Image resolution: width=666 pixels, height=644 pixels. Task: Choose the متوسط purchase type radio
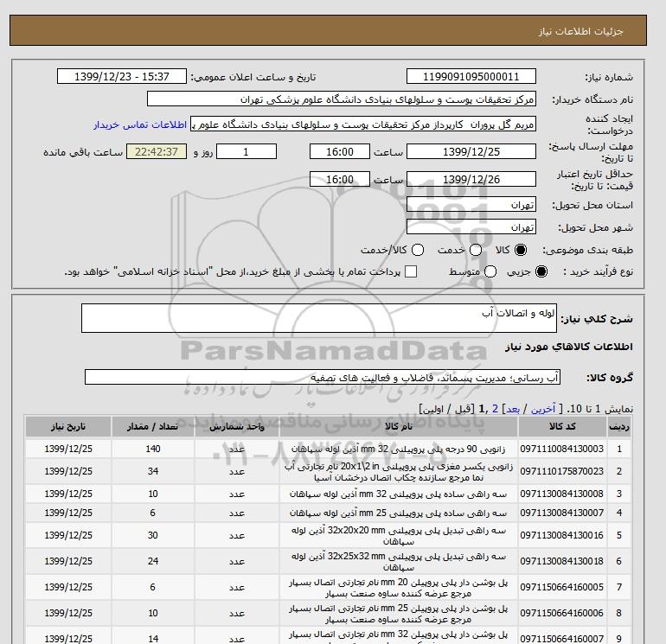coord(490,271)
